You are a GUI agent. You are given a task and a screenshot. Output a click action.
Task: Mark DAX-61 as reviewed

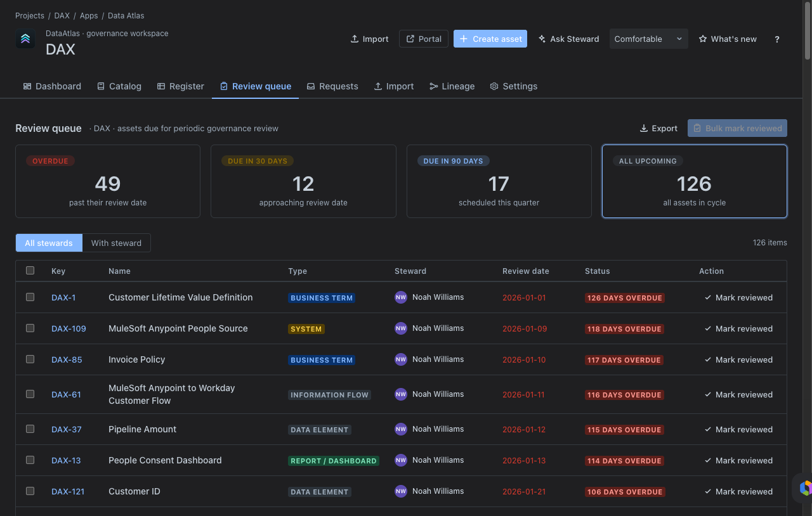tap(738, 394)
